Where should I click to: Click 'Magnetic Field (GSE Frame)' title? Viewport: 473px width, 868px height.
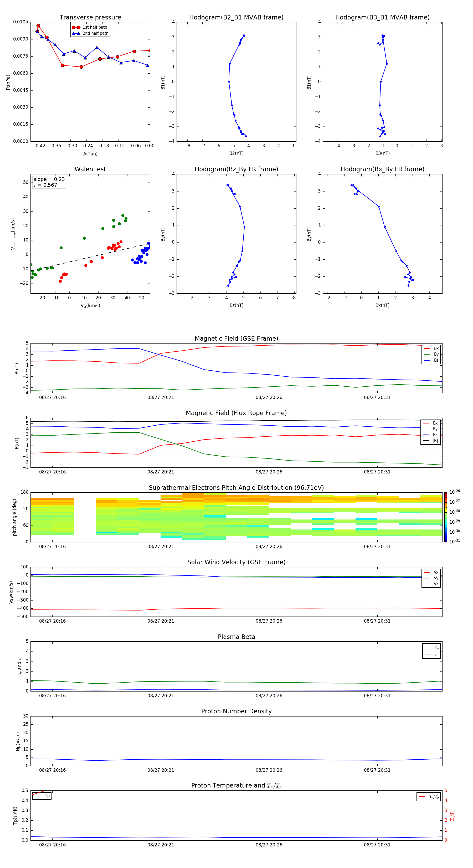pyautogui.click(x=236, y=339)
